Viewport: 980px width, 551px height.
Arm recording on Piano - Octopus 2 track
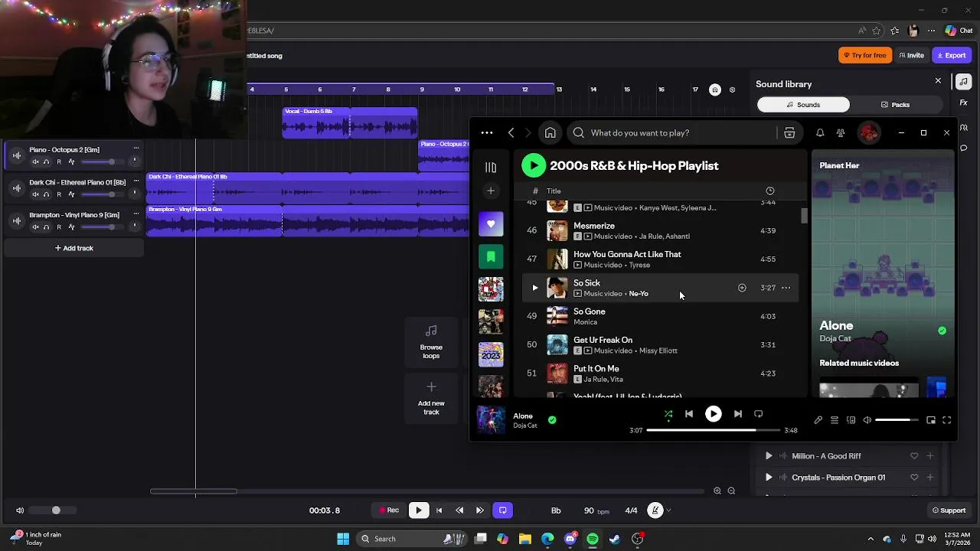[x=59, y=161]
